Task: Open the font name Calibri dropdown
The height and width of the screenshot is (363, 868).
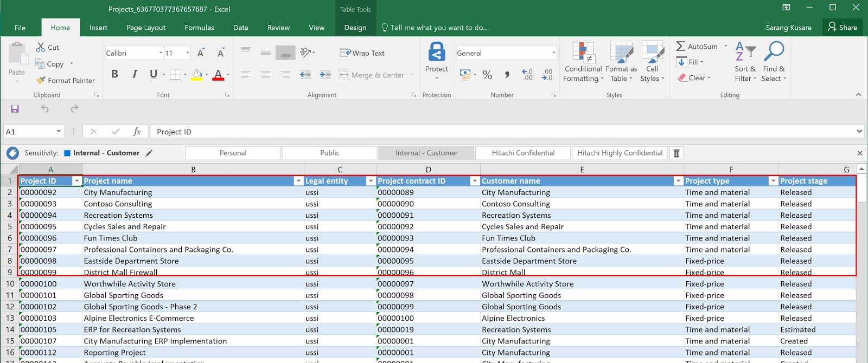Action: [x=161, y=53]
